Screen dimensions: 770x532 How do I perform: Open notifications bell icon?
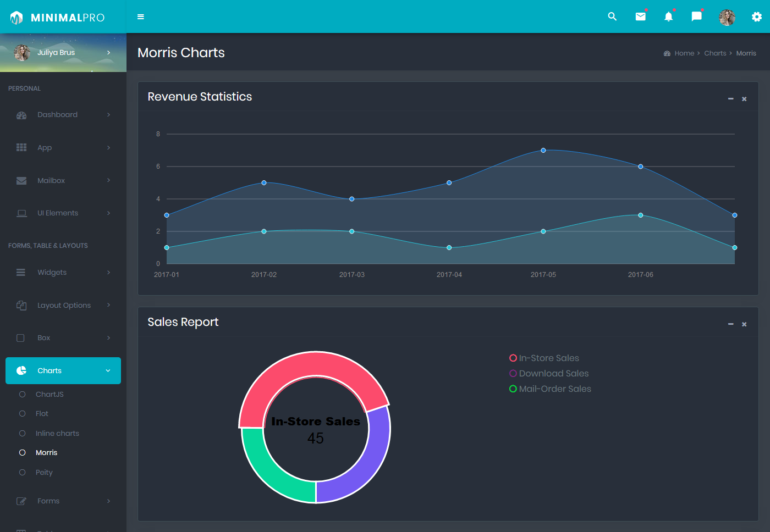669,16
